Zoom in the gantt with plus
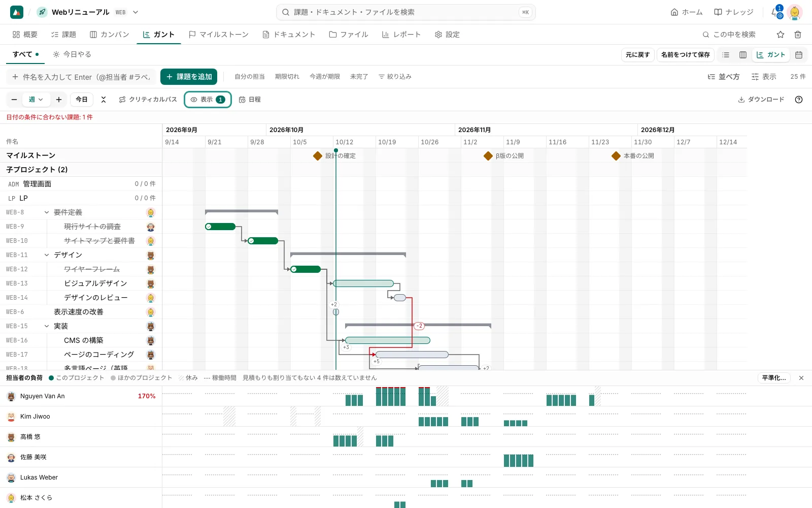812x508 pixels. 59,100
